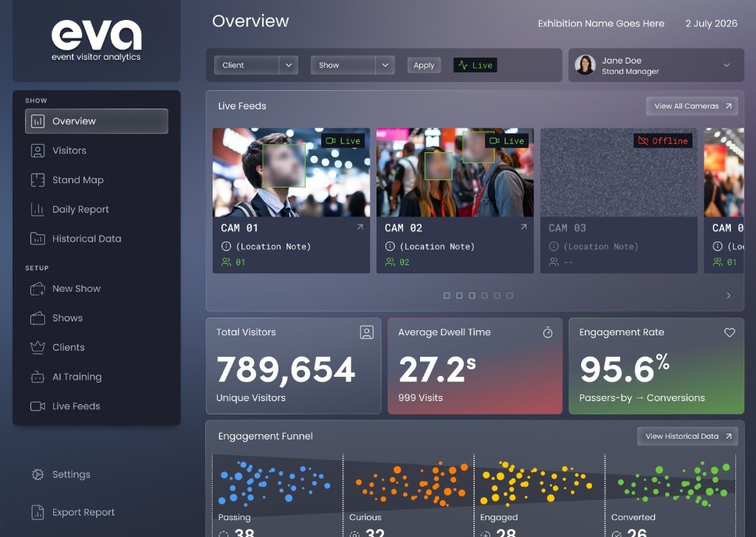This screenshot has height=537, width=756.
Task: Select the Converted funnel stage
Action: point(670,496)
